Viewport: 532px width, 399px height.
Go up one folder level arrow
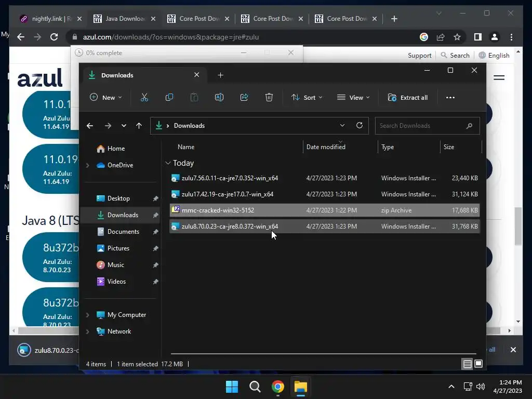tap(139, 126)
